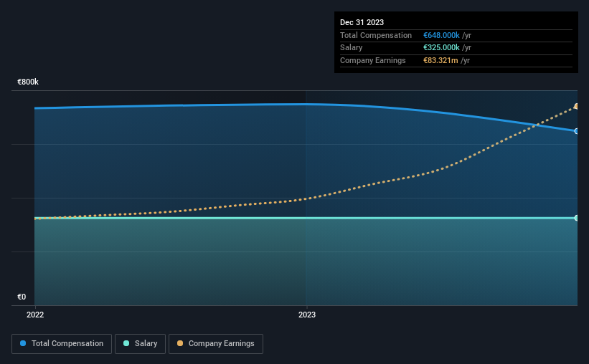Toggle the Total Compensation legend button

62,344
